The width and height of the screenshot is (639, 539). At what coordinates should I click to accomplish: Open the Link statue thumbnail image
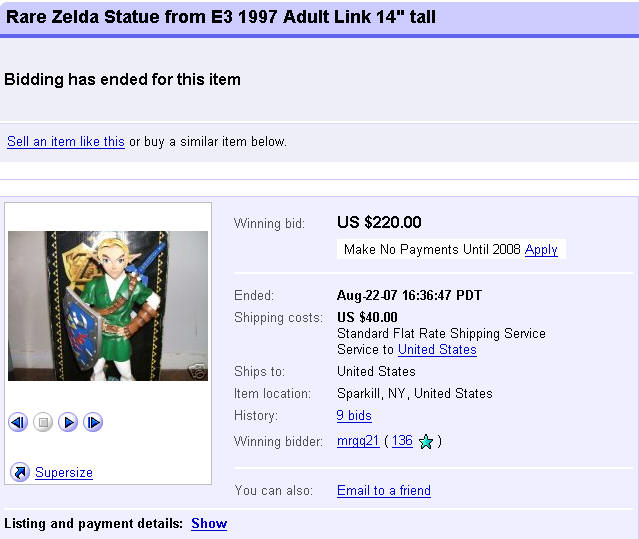click(108, 306)
